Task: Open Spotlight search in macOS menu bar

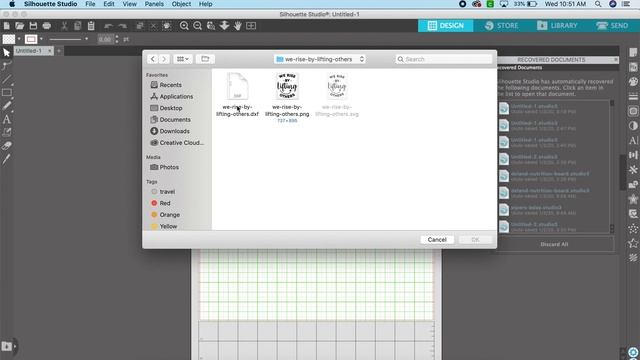Action: tap(598, 4)
